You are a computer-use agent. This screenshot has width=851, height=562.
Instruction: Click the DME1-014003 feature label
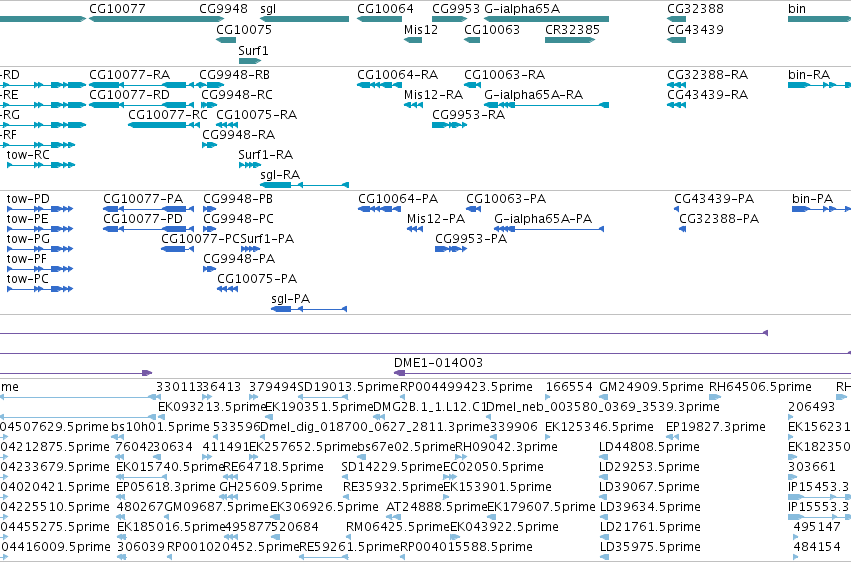[x=438, y=362]
